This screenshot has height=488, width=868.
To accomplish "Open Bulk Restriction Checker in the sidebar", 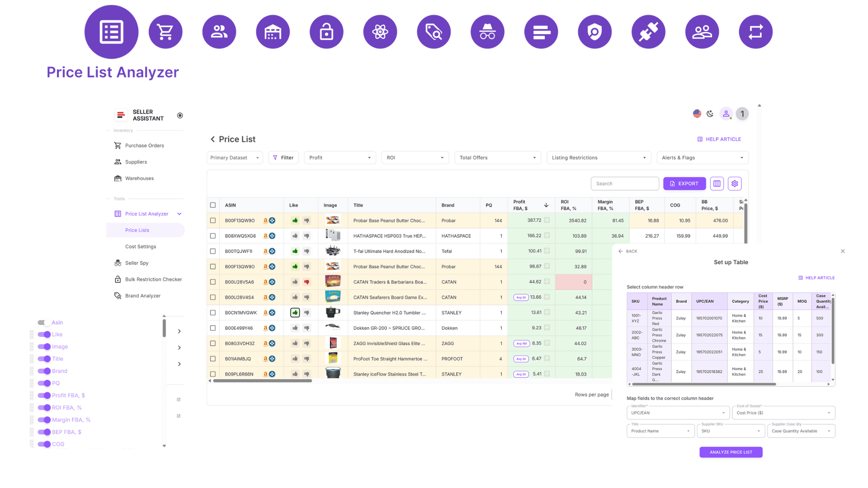I will [154, 279].
